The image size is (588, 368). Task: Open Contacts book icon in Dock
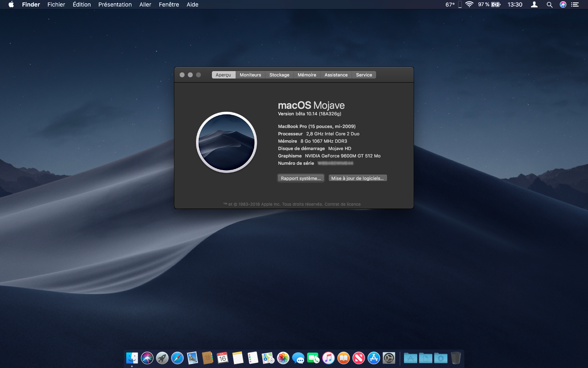pos(207,358)
